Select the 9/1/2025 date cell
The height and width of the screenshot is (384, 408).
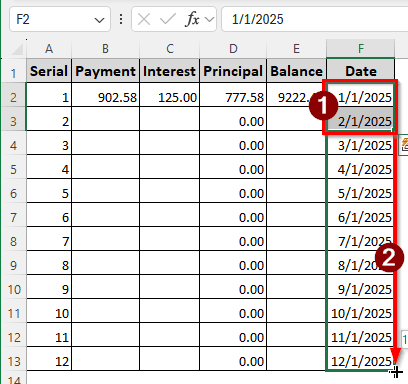(361, 287)
